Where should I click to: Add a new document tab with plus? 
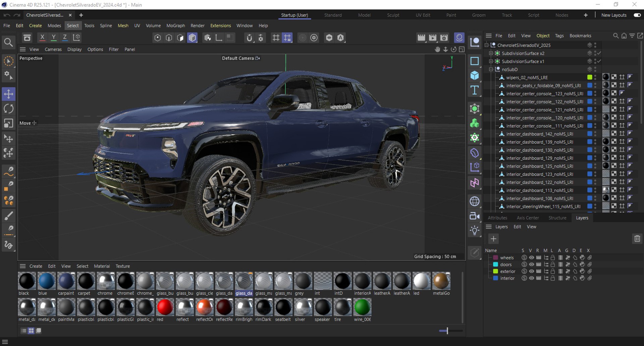coord(81,15)
